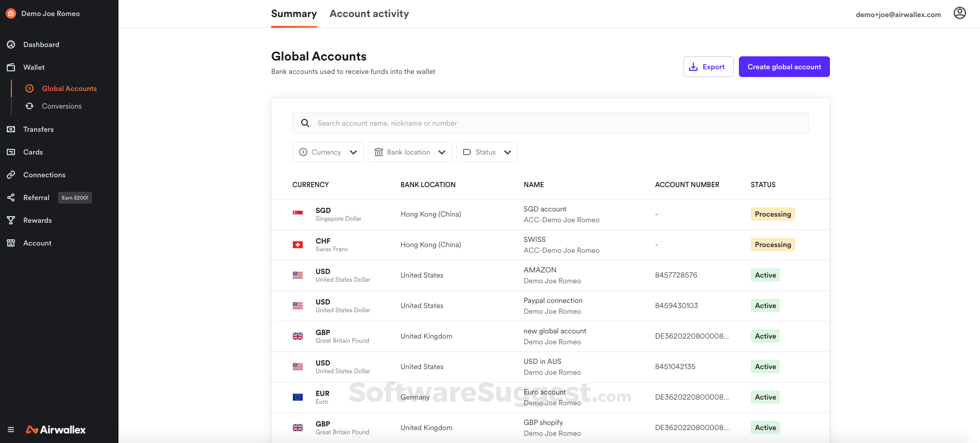The image size is (980, 443).
Task: Click the hamburger menu icon at bottom-left
Action: 11,430
